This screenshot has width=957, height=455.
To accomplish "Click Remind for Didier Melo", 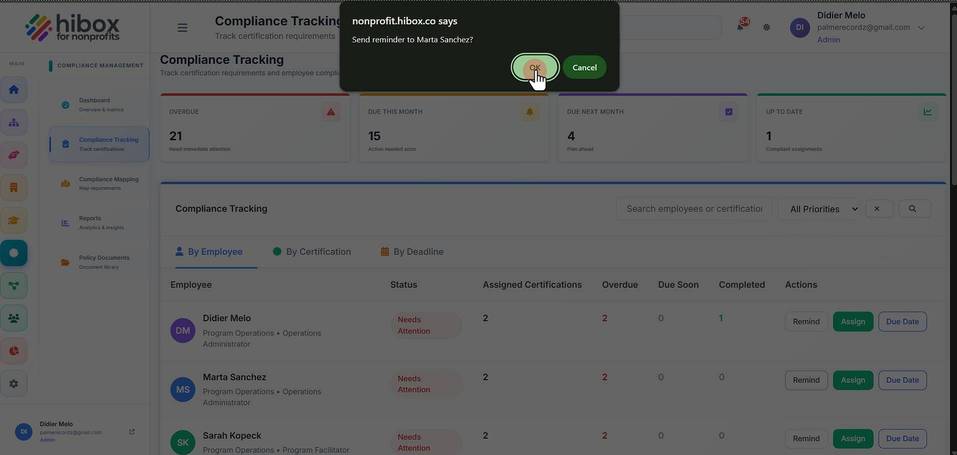I will pos(806,322).
